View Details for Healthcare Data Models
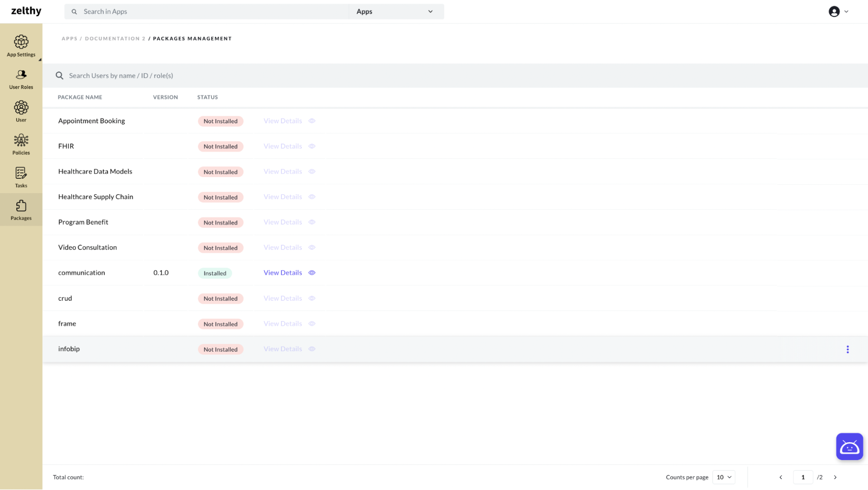This screenshot has height=490, width=868. tap(283, 171)
